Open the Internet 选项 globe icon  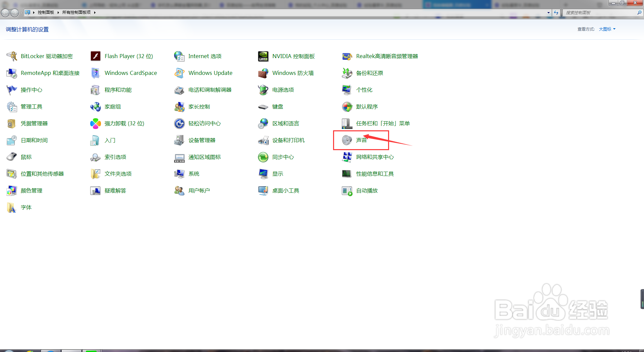point(179,56)
